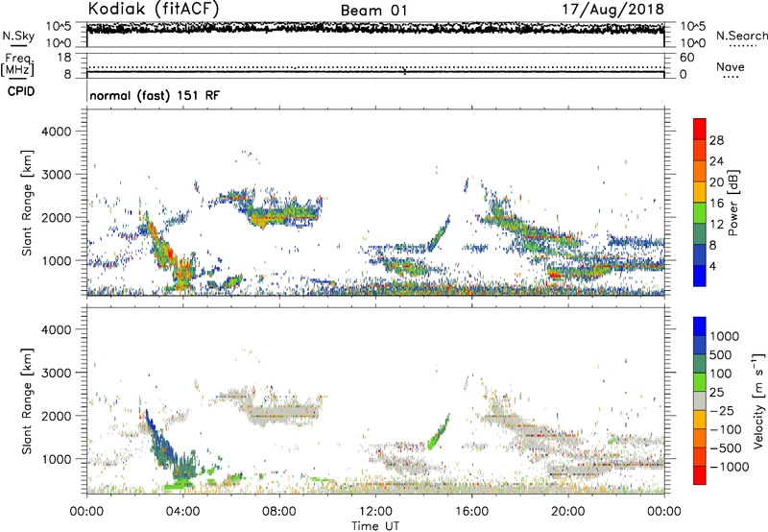
Task: Click the '12:00' time axis tick label
Action: (375, 512)
